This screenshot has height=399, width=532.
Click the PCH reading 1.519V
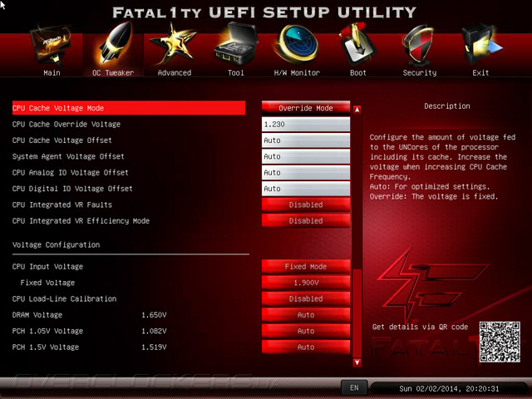154,347
